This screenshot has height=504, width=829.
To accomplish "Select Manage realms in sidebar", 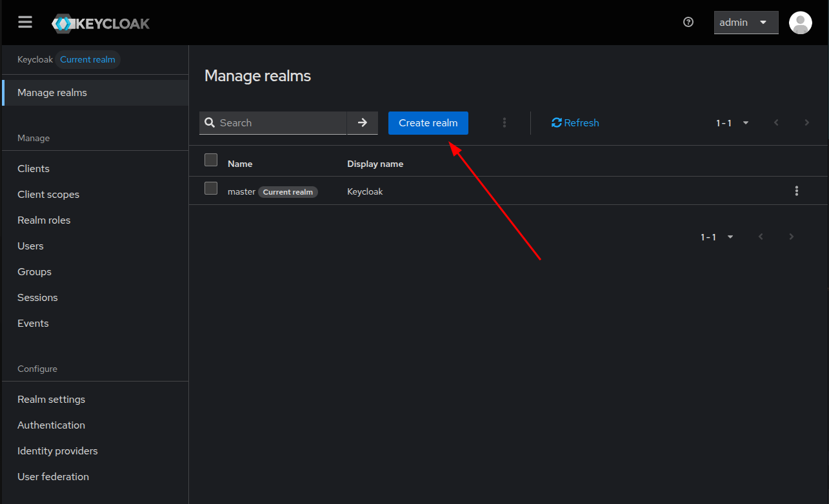I will pos(95,93).
